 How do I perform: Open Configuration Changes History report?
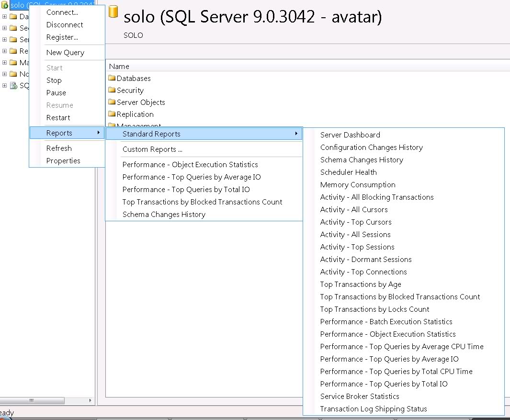tap(372, 148)
